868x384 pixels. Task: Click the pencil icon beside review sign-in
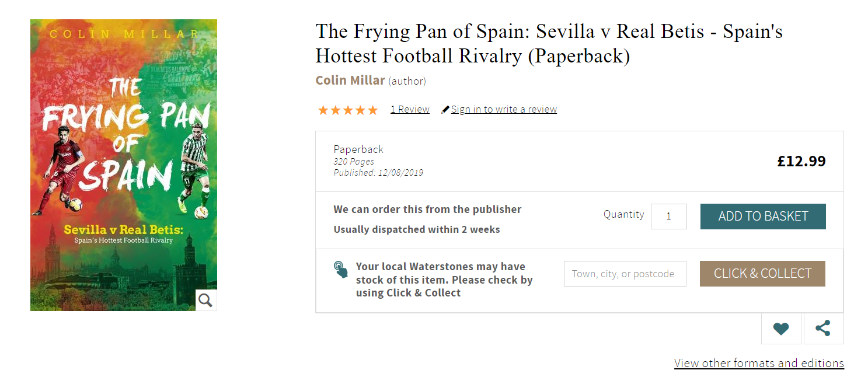(x=445, y=110)
